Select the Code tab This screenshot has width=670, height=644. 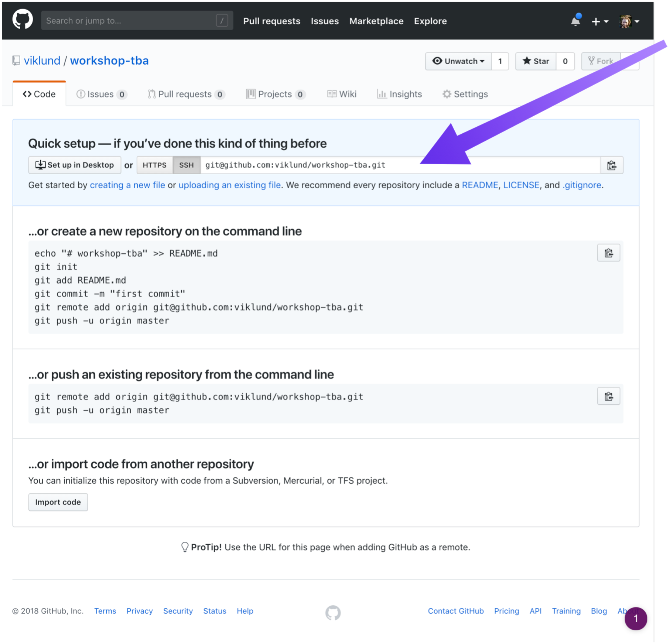(x=40, y=94)
